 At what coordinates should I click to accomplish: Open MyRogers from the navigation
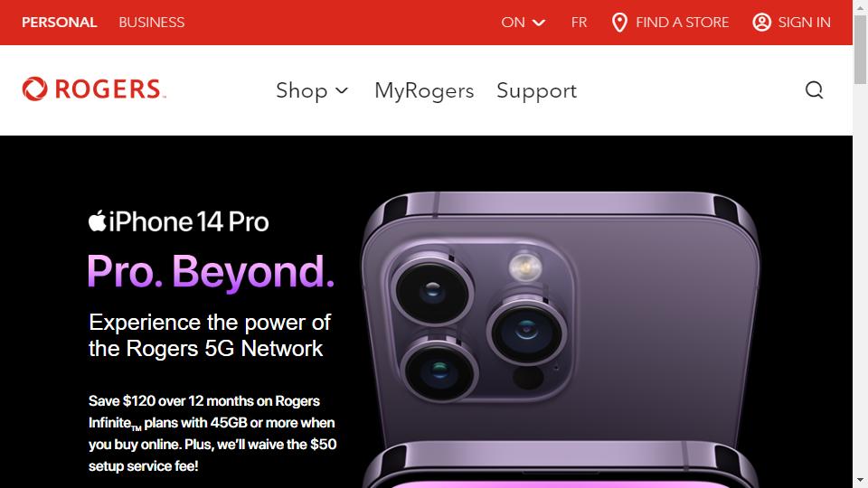(424, 90)
